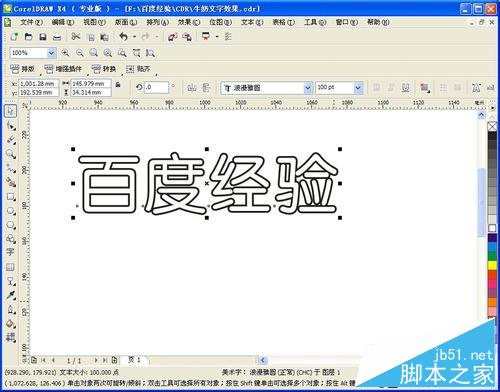Select the Polygon tool
500x392 pixels.
11,225
